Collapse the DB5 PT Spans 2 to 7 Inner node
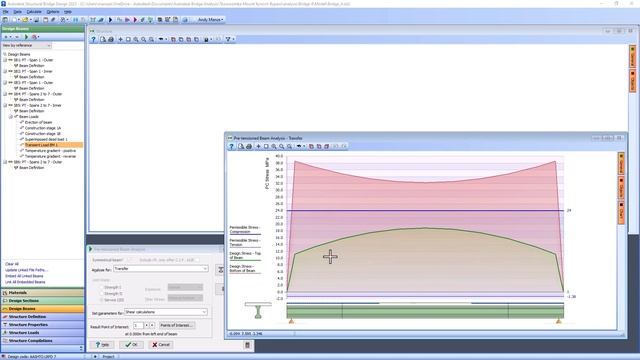Viewport: 640px width, 360px height. coord(5,105)
